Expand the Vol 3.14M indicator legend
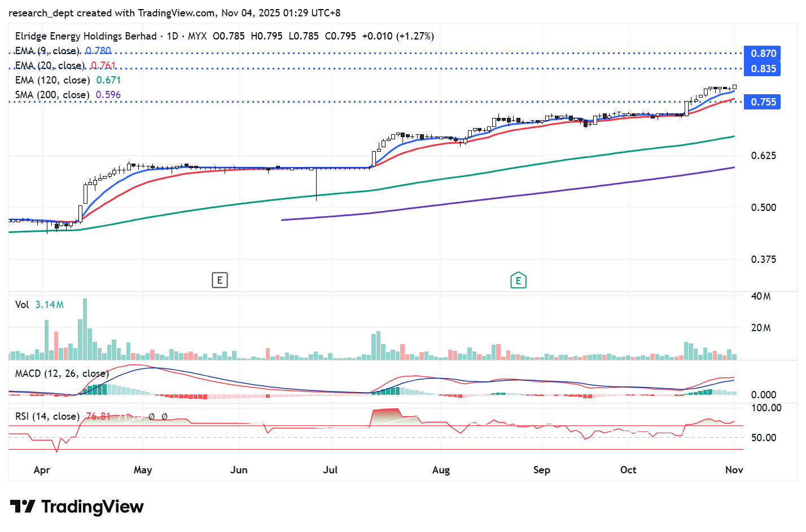The width and height of the screenshot is (806, 532). tap(39, 305)
